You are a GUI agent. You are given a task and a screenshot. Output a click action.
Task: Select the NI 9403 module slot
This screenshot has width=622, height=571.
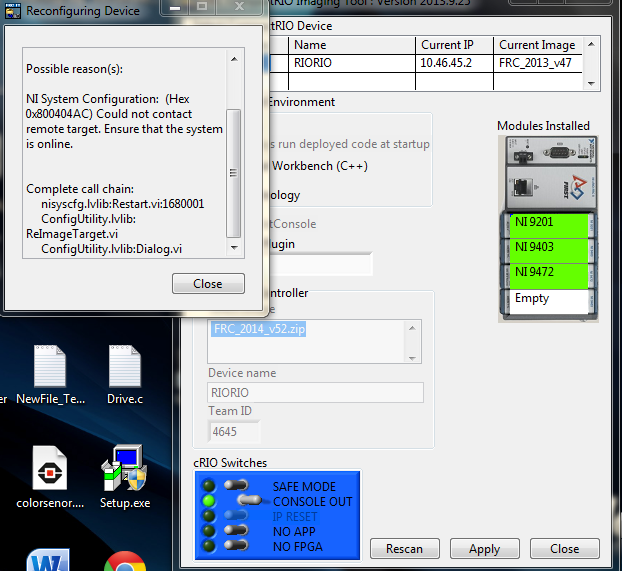(549, 250)
